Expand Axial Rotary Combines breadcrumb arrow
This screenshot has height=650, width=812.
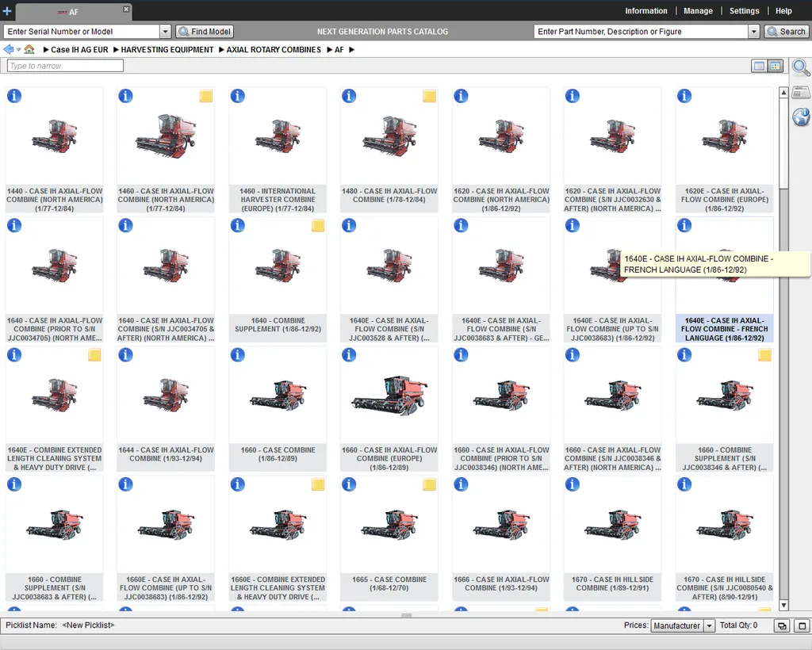(222, 50)
